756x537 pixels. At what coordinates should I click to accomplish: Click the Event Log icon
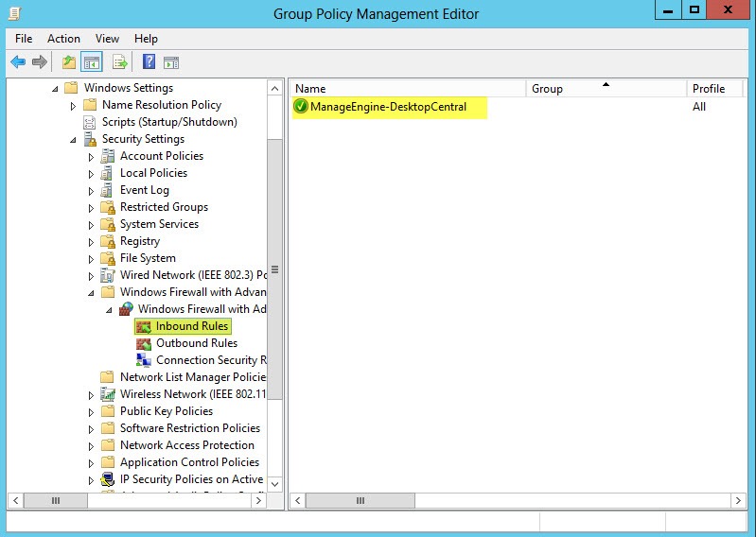[107, 190]
